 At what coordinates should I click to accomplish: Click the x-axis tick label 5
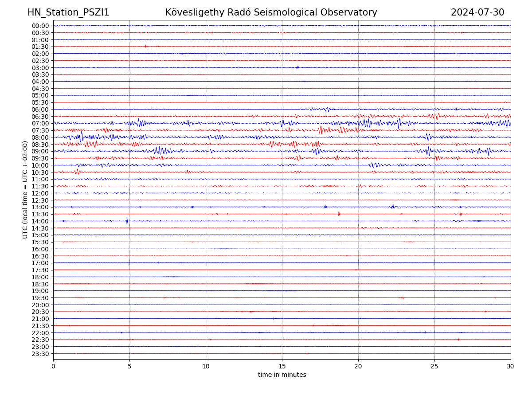129,367
